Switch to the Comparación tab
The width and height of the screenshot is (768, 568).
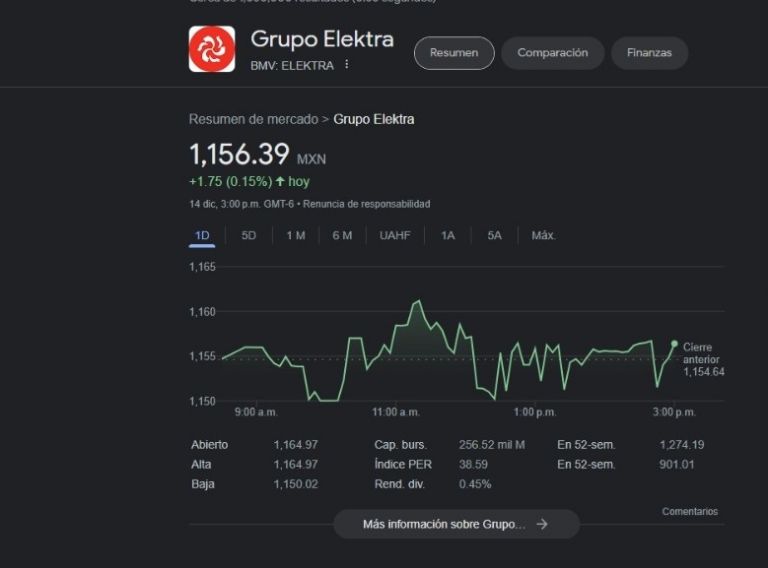tap(552, 53)
